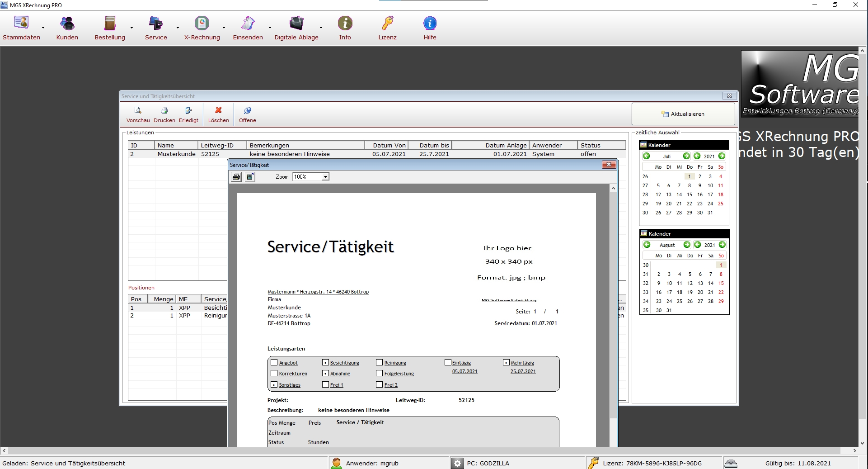Mark entry as Erledigt
This screenshot has height=469, width=868.
[x=188, y=115]
